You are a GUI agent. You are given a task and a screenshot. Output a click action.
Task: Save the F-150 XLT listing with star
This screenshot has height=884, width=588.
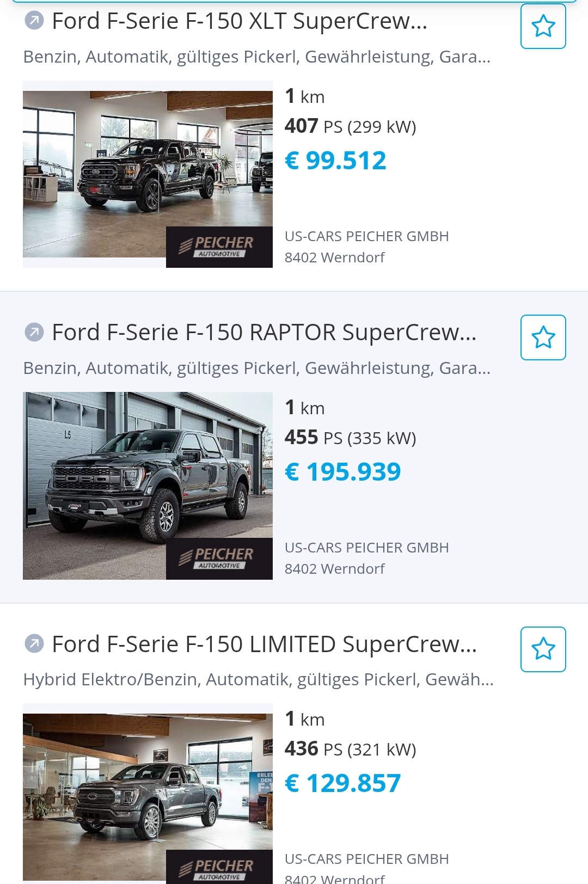[x=543, y=26]
